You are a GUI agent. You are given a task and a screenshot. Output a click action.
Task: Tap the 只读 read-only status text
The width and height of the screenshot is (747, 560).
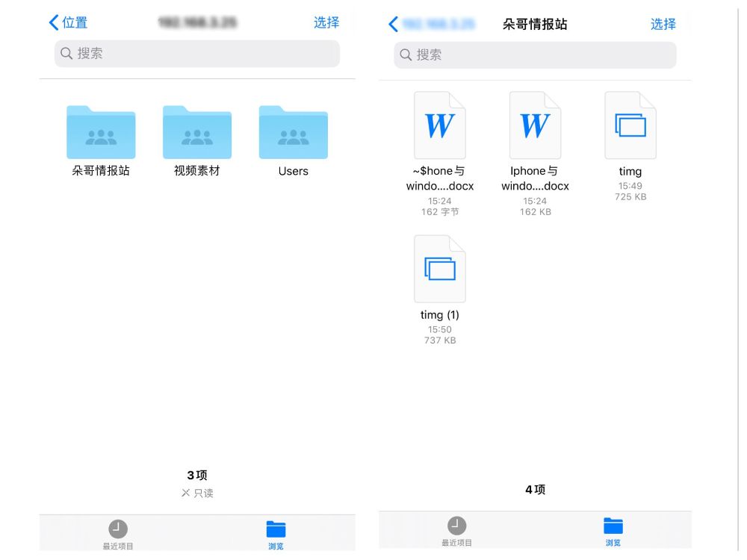click(x=203, y=494)
